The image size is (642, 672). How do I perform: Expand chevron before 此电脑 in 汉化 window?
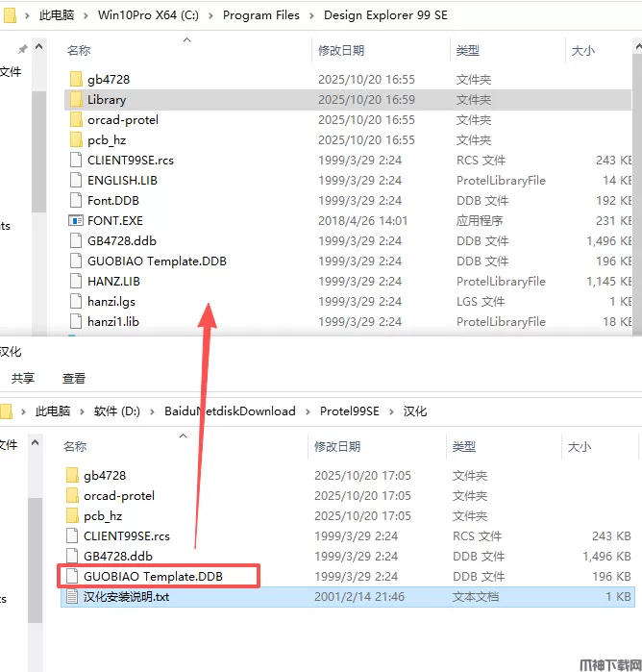coord(24,411)
